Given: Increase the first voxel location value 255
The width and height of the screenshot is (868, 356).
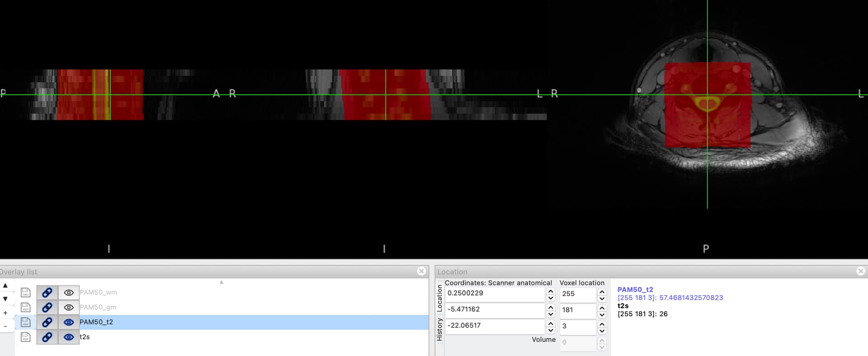Looking at the screenshot, I should pyautogui.click(x=602, y=291).
